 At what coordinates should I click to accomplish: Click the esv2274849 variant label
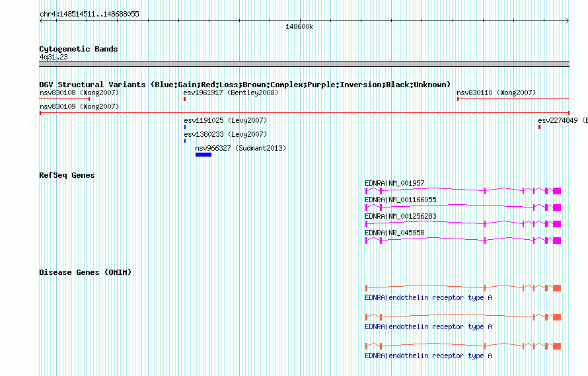[562, 120]
